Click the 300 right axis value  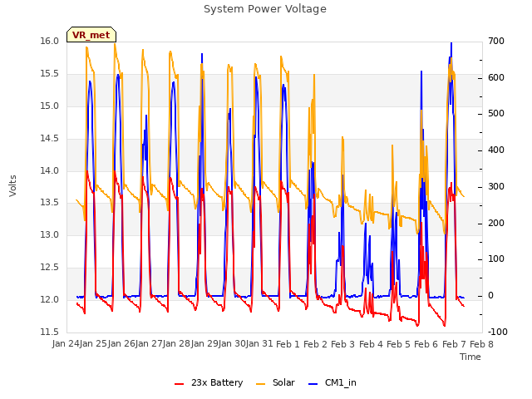pos(496,186)
